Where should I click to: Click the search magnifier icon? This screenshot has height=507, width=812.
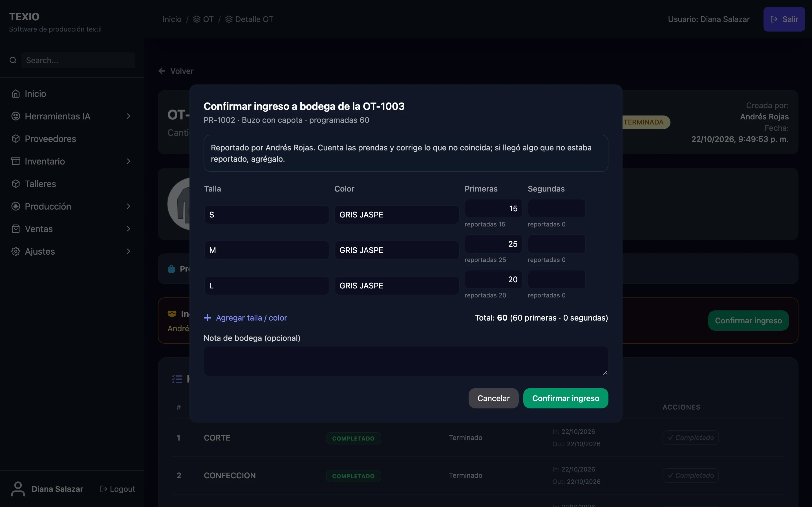[13, 60]
